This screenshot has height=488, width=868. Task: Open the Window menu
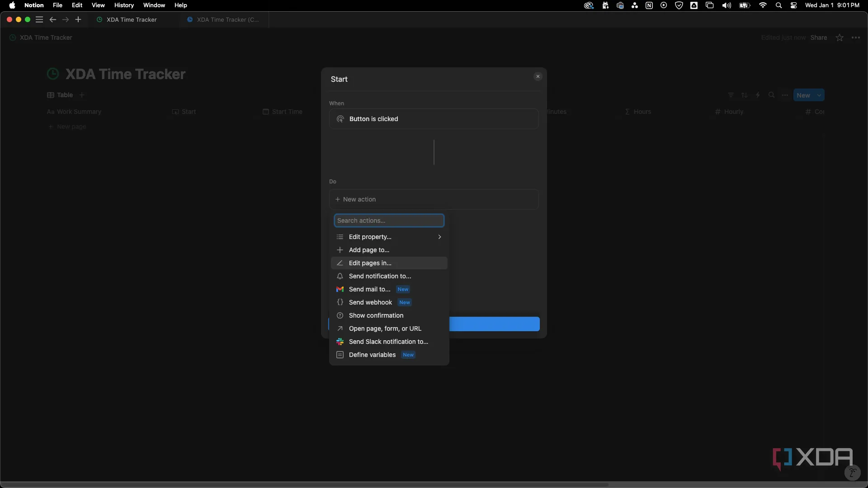click(x=154, y=5)
